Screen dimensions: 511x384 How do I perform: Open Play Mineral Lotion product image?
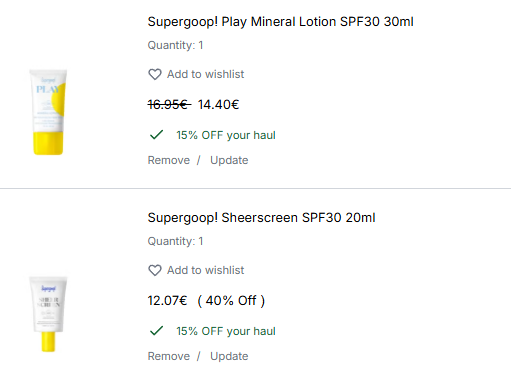click(48, 112)
